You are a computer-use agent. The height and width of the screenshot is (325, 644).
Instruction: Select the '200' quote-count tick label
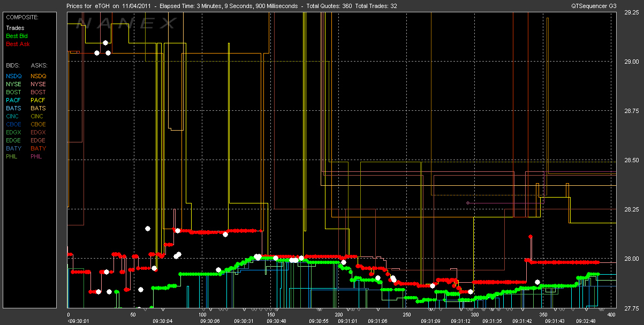pyautogui.click(x=338, y=315)
